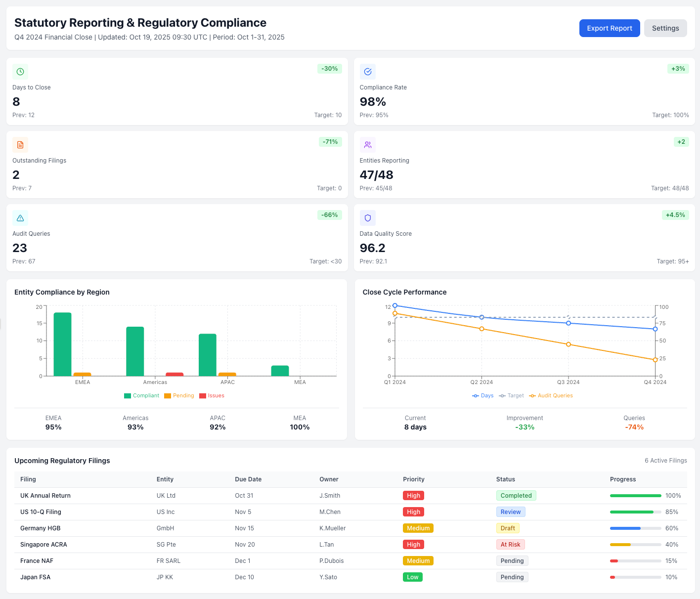Click the EMEA 95% summary value

tap(53, 427)
